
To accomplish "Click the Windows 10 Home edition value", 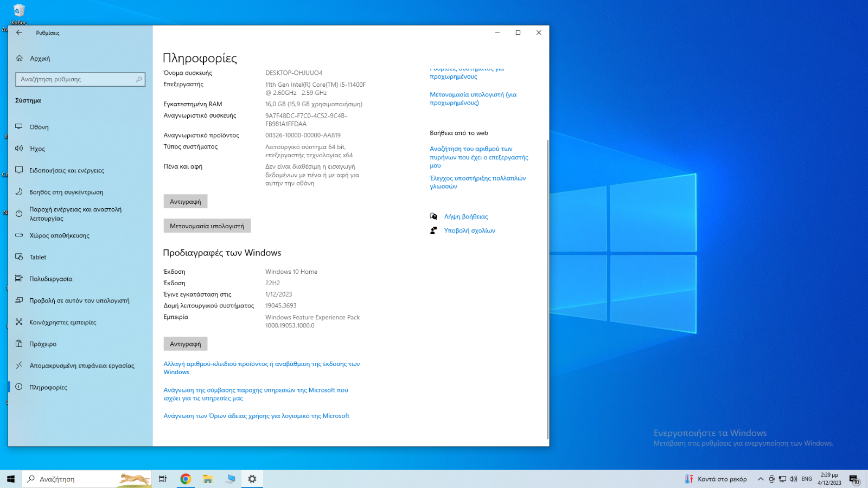I will point(291,272).
